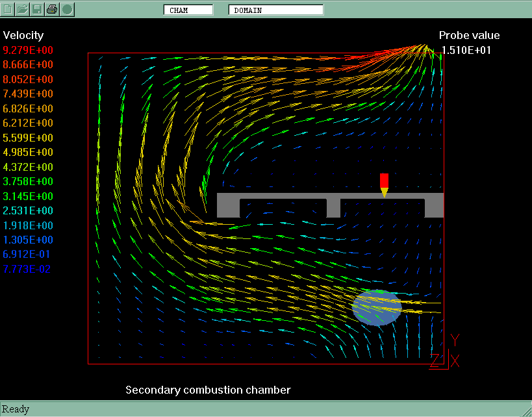The width and height of the screenshot is (532, 417).
Task: Click the Z axis indicator
Action: pos(435,360)
